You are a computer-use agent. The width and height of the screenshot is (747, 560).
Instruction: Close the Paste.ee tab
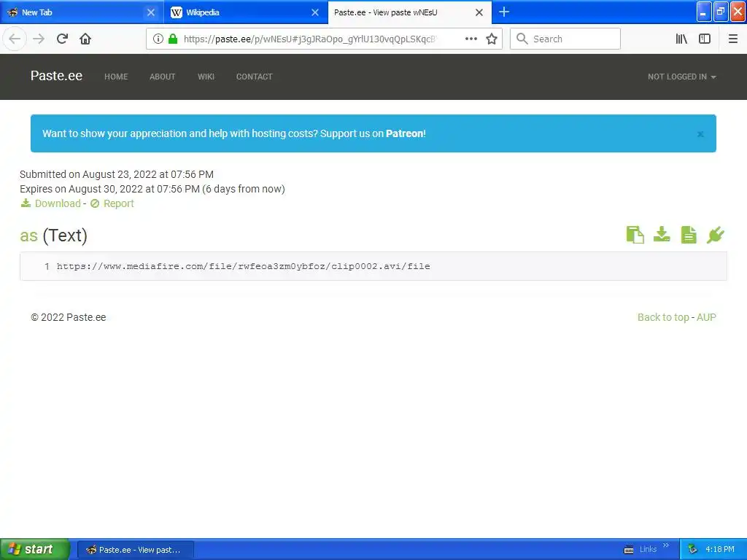pos(479,12)
